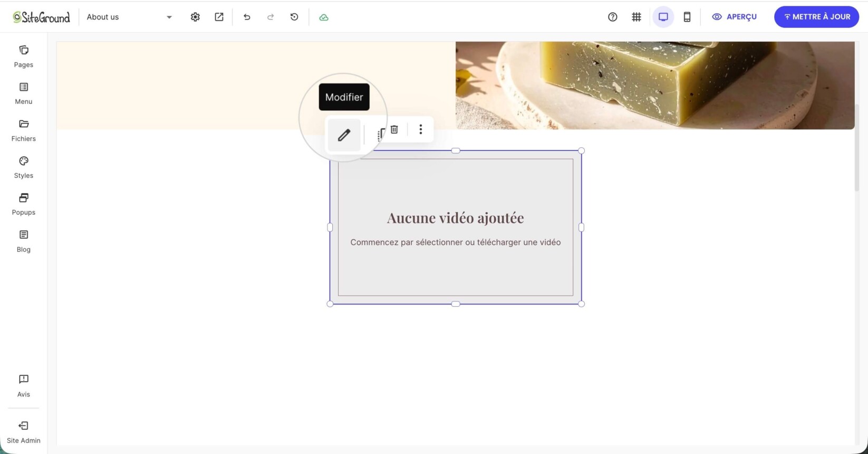The height and width of the screenshot is (454, 868).
Task: Go back to Site Admin
Action: point(23,432)
